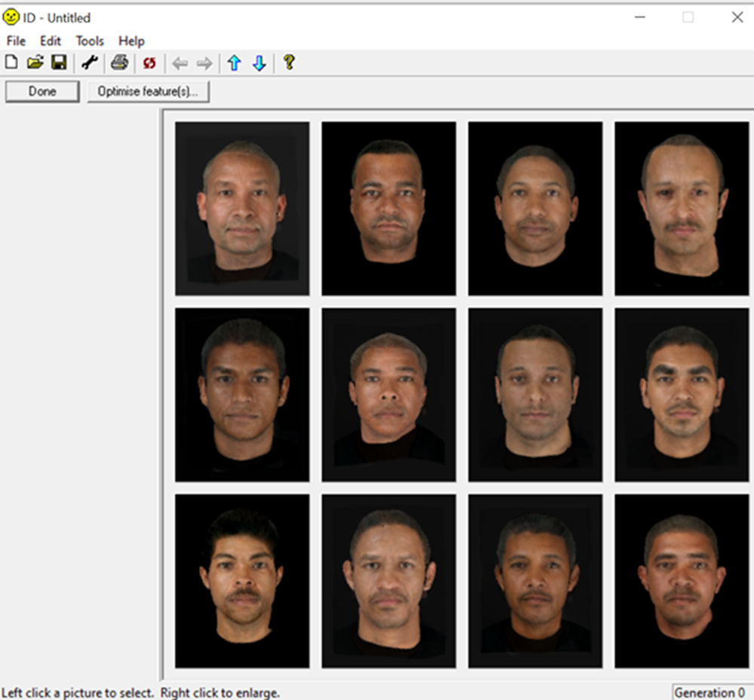Click the Optimise feature(s) button
The image size is (754, 700).
(149, 91)
